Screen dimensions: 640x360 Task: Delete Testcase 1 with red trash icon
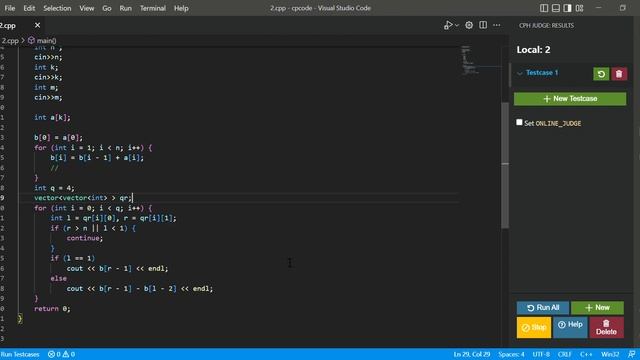click(x=619, y=74)
